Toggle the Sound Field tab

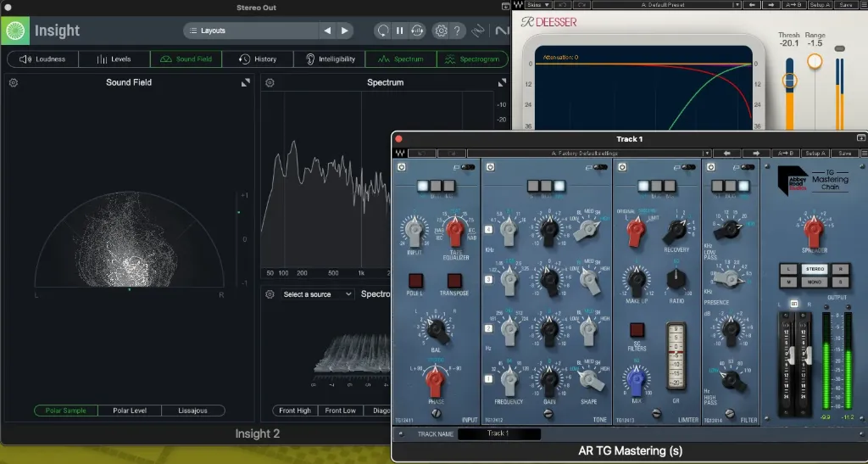[186, 59]
